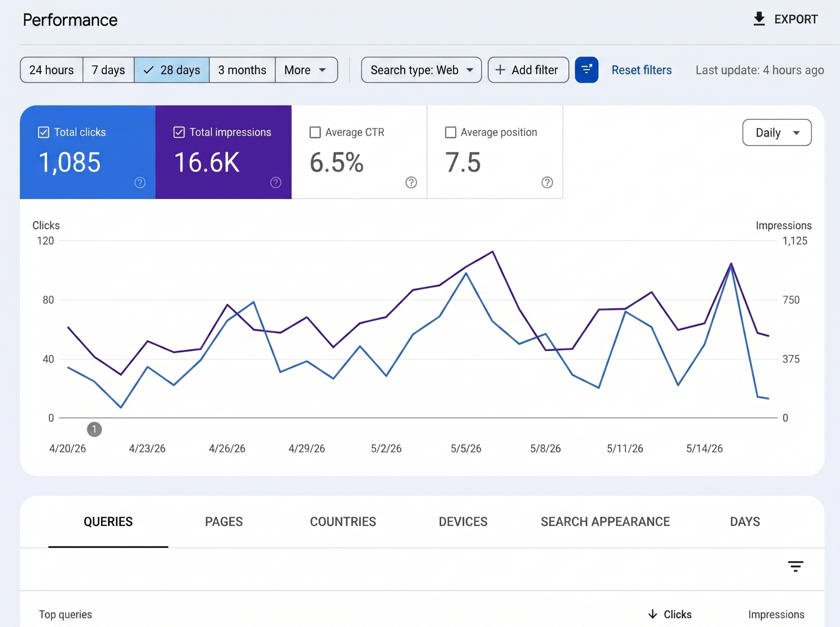Click the table filter rows icon
The height and width of the screenshot is (627, 840).
795,567
